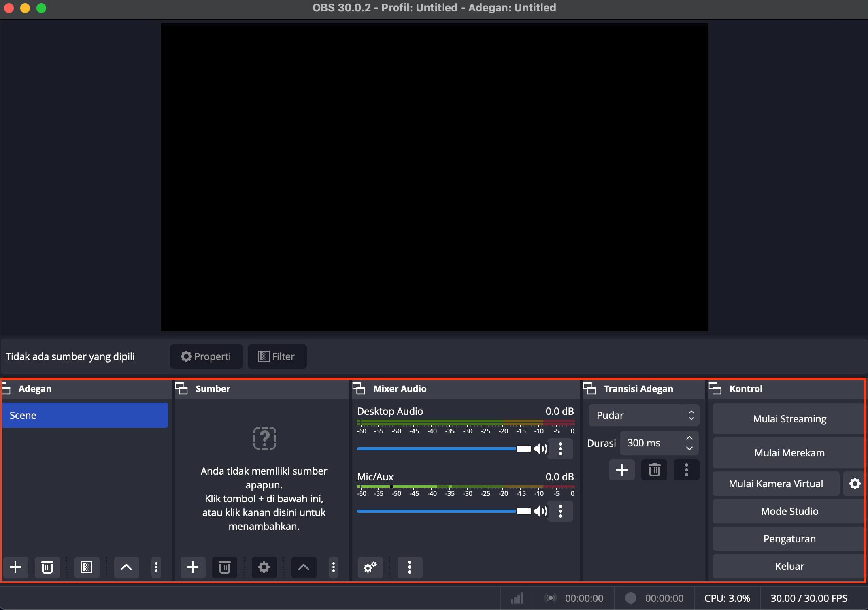Open scene filters icon in Adegan panel
The image size is (868, 610).
[x=87, y=567]
